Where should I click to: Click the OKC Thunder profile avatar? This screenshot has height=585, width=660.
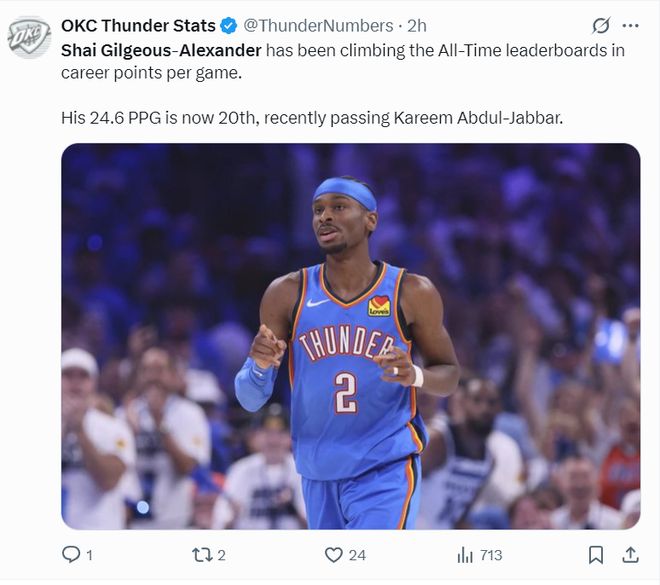click(x=29, y=37)
